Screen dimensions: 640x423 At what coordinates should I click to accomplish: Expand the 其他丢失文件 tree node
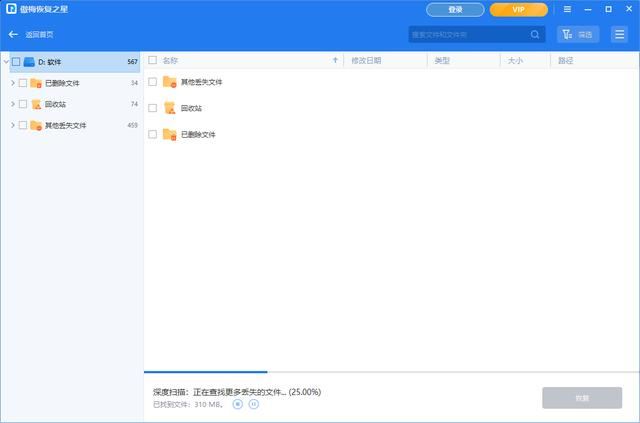[13, 125]
